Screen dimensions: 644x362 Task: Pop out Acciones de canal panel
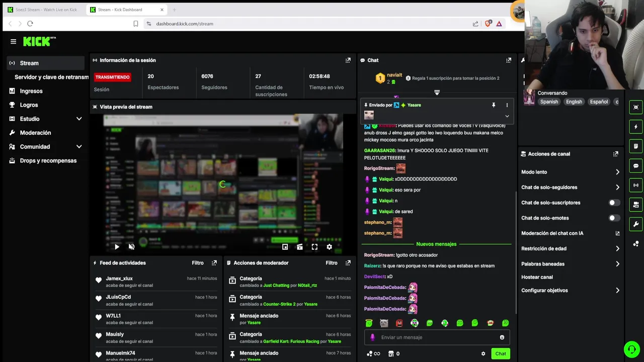615,154
